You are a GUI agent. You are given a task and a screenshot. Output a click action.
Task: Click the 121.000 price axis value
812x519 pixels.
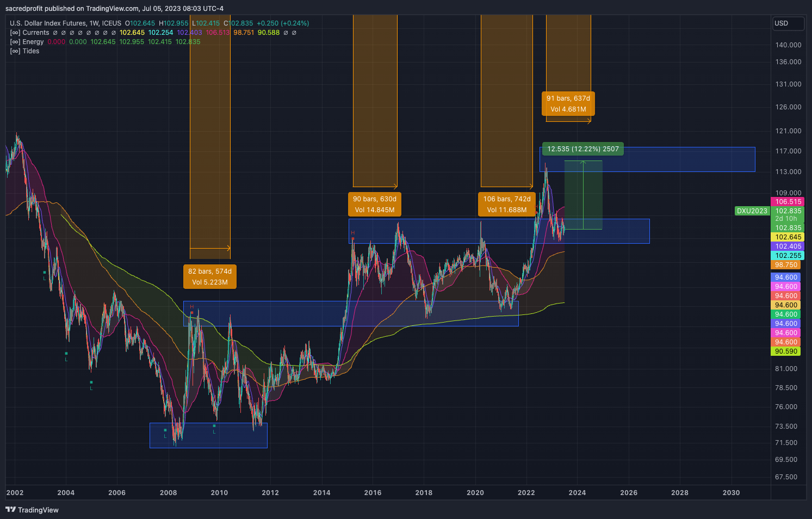(788, 131)
